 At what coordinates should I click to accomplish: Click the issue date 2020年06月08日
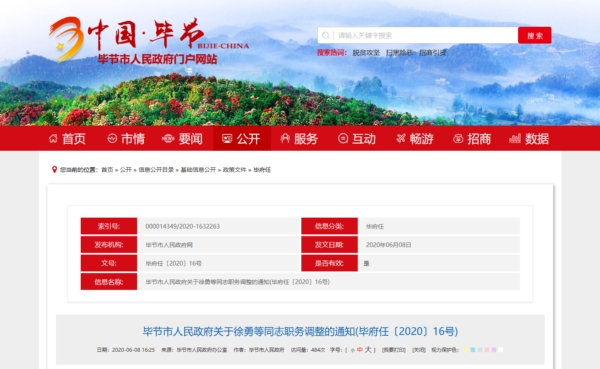click(x=388, y=245)
